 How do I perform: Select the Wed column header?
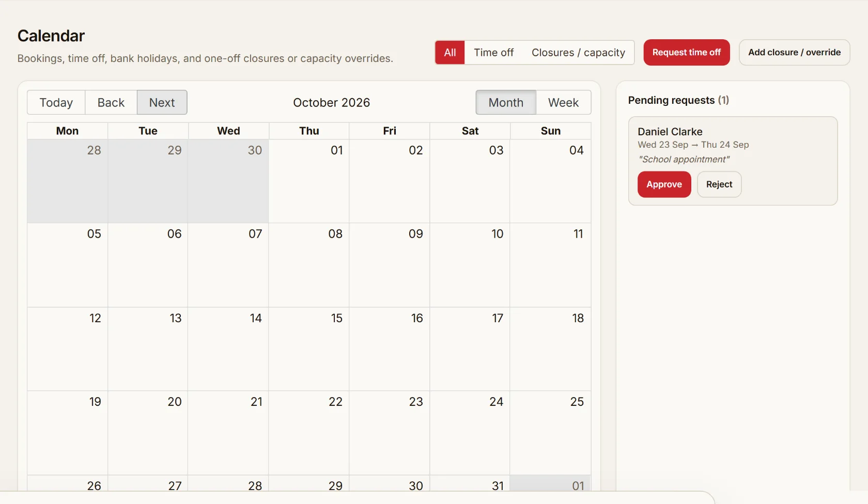click(x=228, y=131)
